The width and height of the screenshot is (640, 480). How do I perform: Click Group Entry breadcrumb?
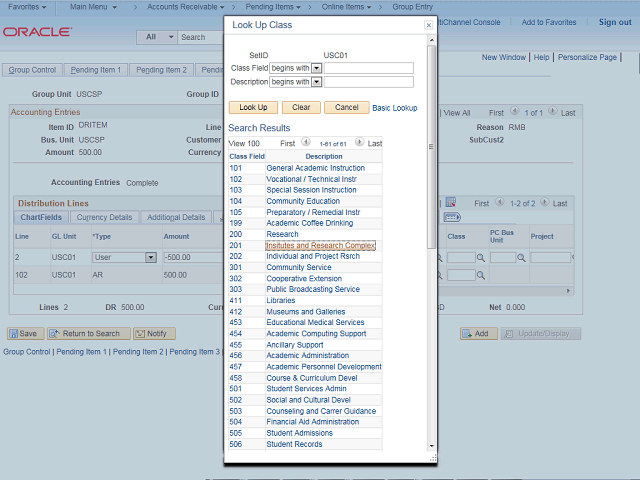click(x=412, y=7)
